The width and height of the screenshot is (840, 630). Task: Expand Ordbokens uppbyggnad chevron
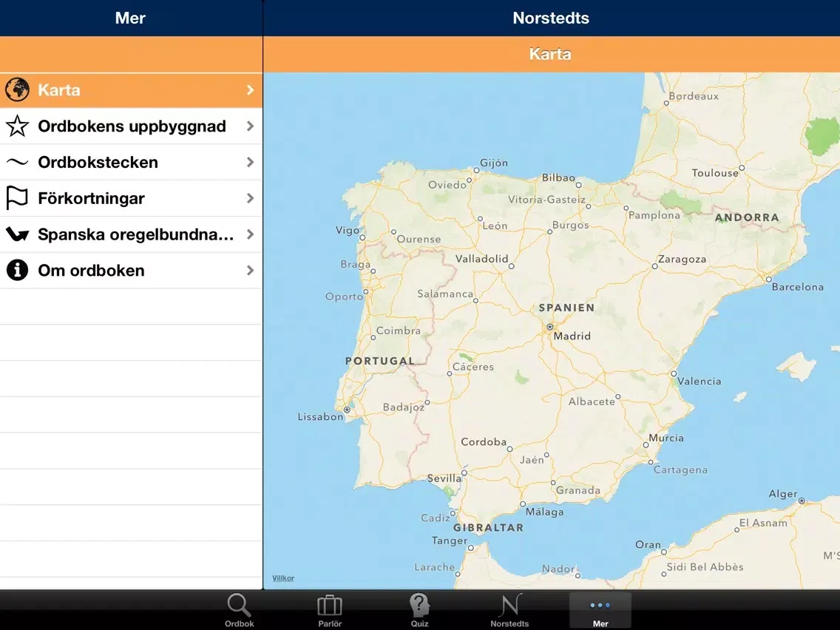click(x=250, y=126)
